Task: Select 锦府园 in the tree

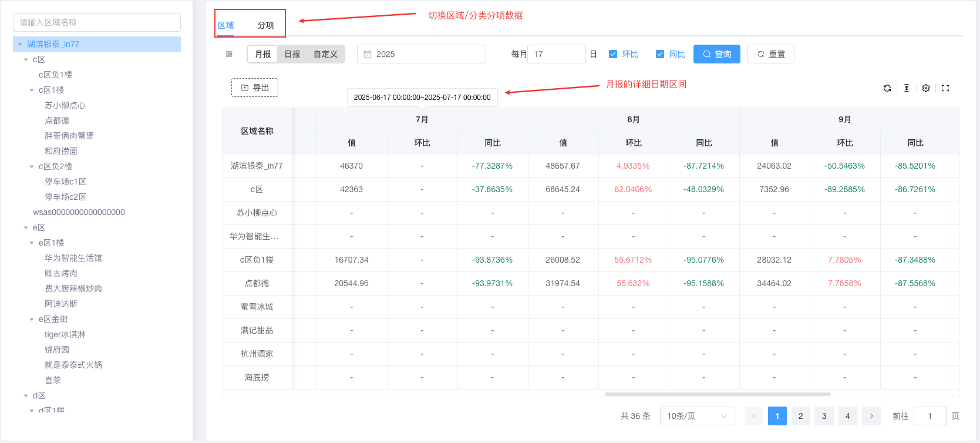Action: (57, 350)
